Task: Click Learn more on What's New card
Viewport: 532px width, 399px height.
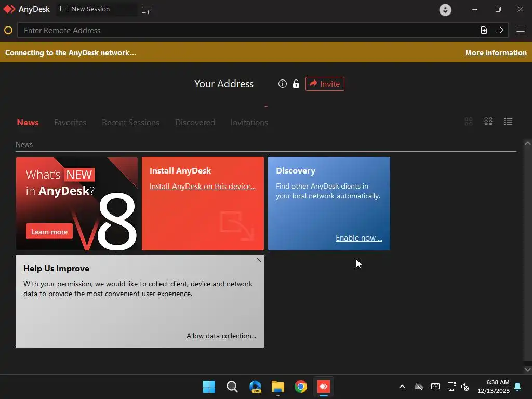Action: [49, 232]
